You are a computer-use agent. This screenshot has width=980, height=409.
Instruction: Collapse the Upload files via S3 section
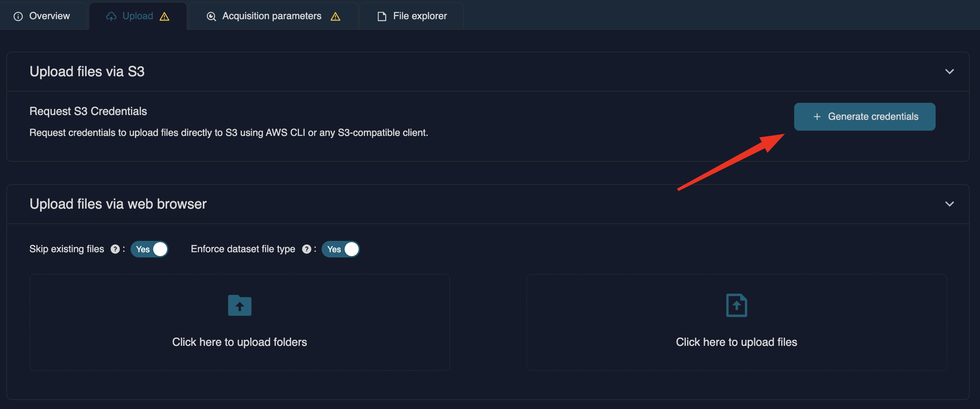click(949, 71)
